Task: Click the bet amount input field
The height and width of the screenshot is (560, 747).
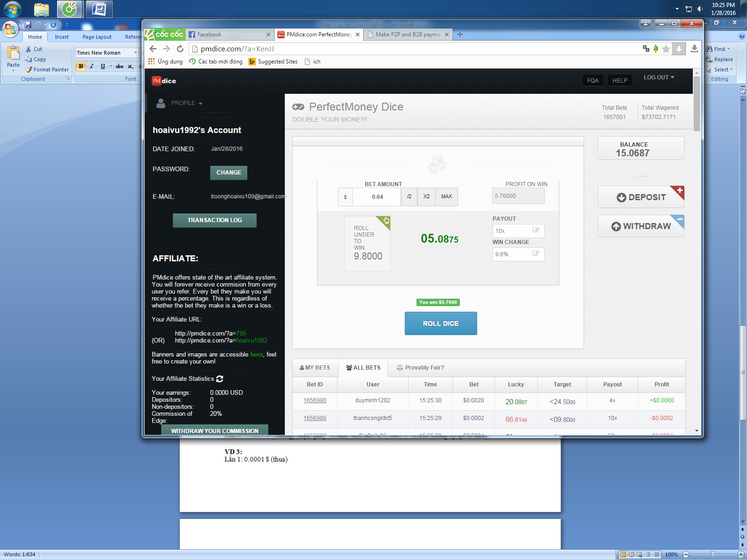Action: (x=377, y=197)
